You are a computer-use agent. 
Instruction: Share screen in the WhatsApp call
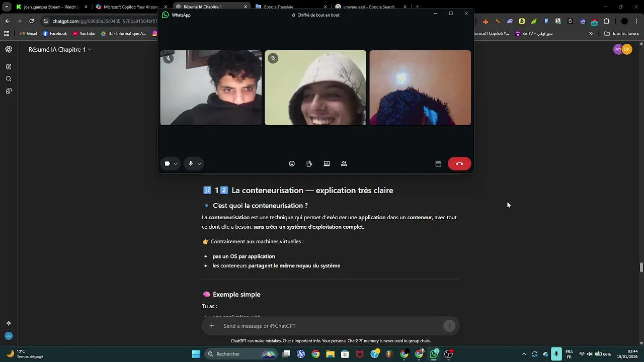(x=327, y=163)
